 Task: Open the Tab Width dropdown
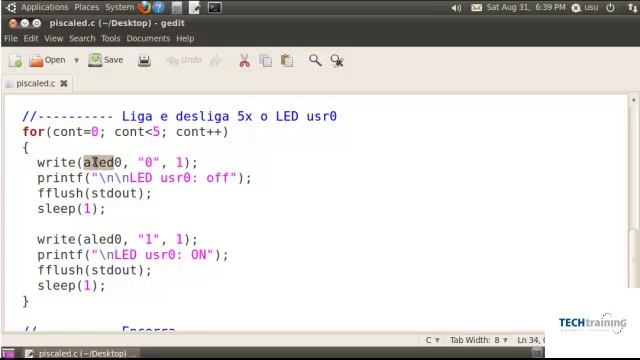pos(479,340)
